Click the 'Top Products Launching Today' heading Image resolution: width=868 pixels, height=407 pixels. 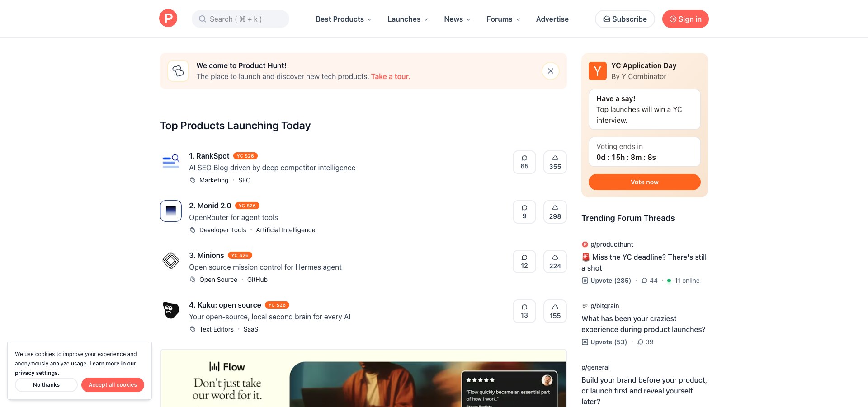point(236,126)
